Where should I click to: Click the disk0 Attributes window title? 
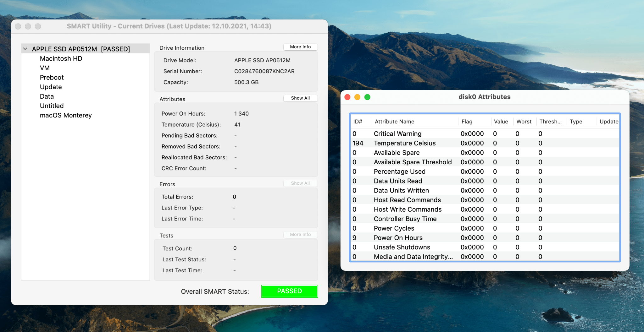click(x=485, y=97)
